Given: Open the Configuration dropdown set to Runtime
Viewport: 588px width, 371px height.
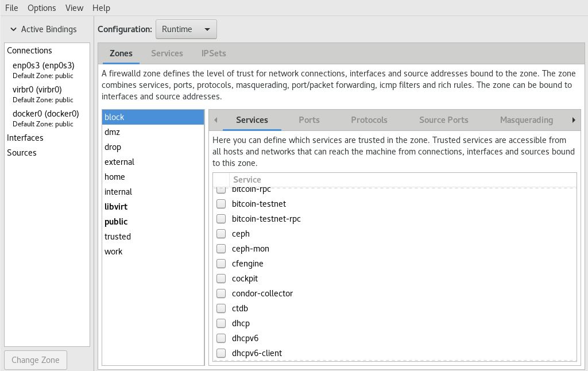Looking at the screenshot, I should (185, 29).
